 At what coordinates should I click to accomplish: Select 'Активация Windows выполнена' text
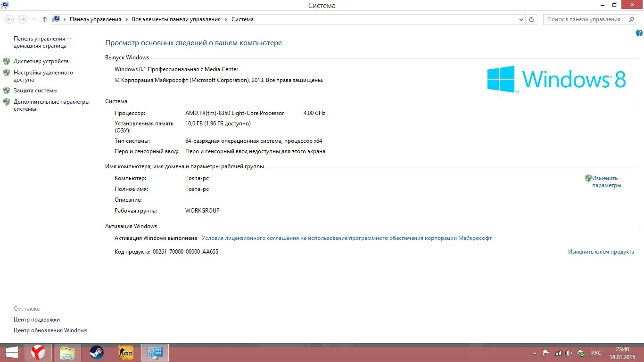tap(156, 238)
